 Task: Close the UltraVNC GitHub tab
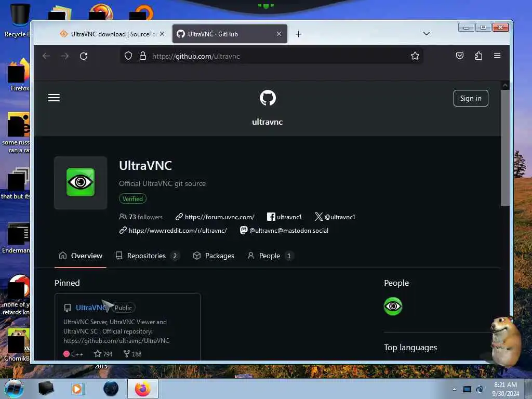[x=279, y=34]
